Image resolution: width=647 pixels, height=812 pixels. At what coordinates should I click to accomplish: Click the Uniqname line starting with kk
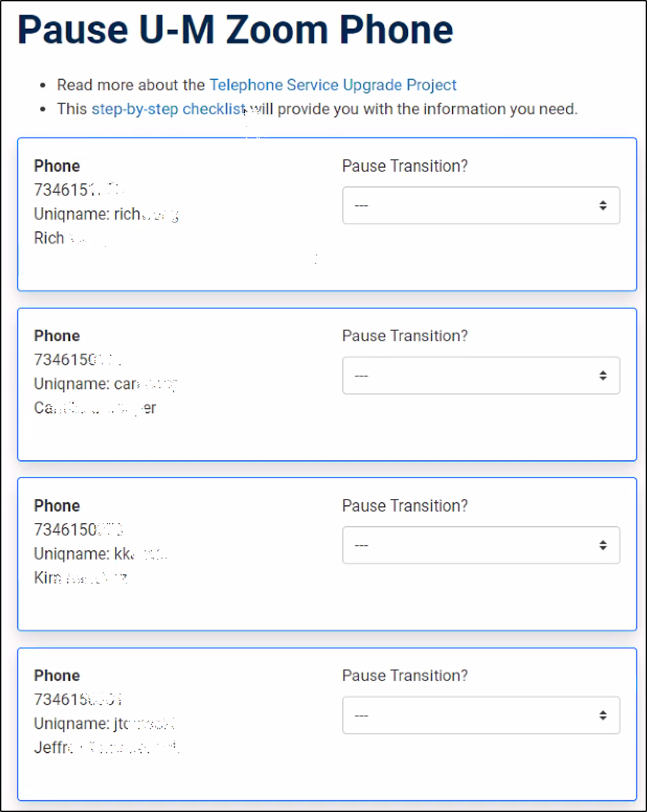point(100,554)
